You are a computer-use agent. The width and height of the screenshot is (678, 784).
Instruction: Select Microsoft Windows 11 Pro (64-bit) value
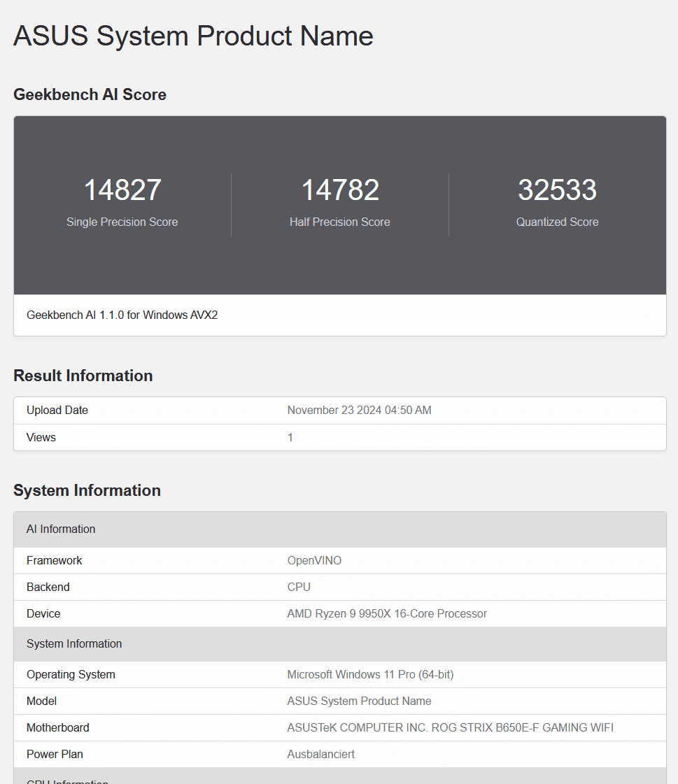tap(370, 674)
